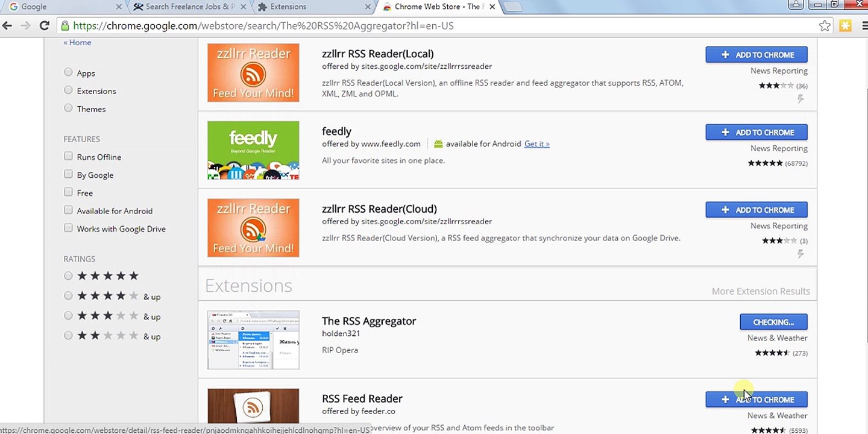Tick the Free checkbox
Screen dimensions: 868x434
[68, 192]
